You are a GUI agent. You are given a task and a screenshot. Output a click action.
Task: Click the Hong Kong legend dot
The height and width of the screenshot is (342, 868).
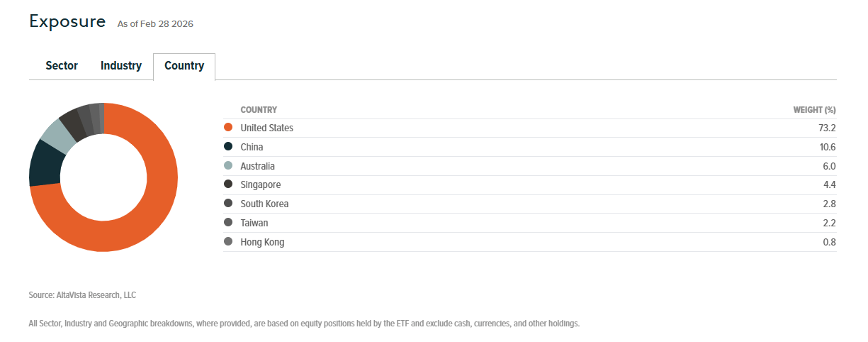pyautogui.click(x=228, y=242)
